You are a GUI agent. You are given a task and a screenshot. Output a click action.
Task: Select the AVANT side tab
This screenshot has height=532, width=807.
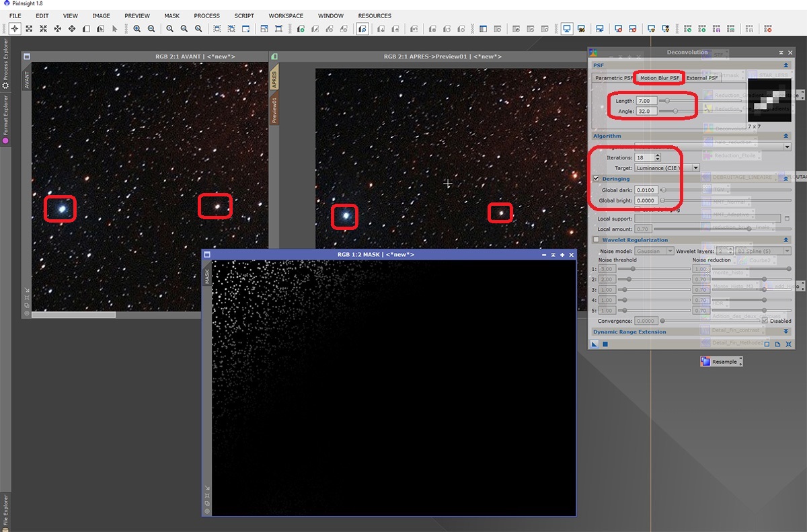pos(27,79)
